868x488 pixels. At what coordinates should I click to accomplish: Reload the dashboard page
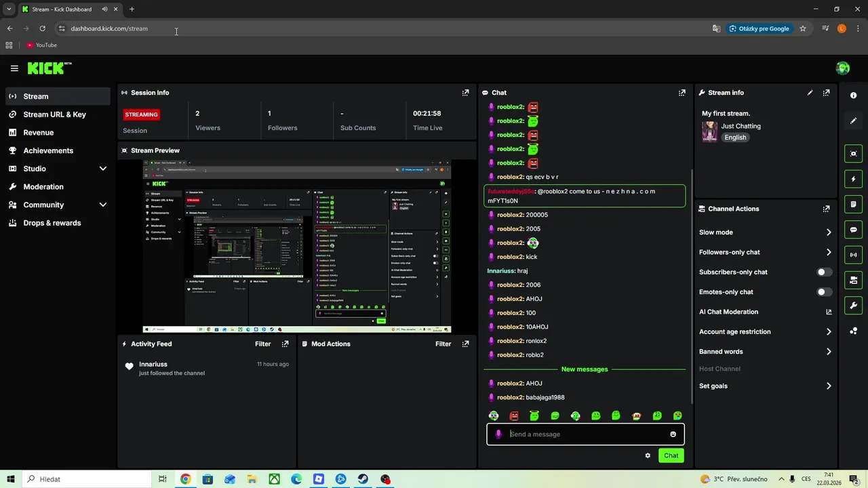click(43, 28)
